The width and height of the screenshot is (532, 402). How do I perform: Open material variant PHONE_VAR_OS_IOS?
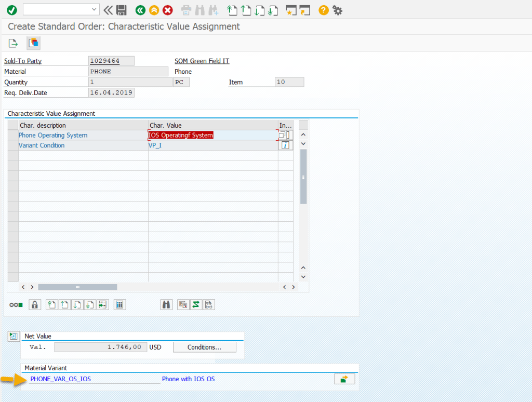pyautogui.click(x=60, y=379)
